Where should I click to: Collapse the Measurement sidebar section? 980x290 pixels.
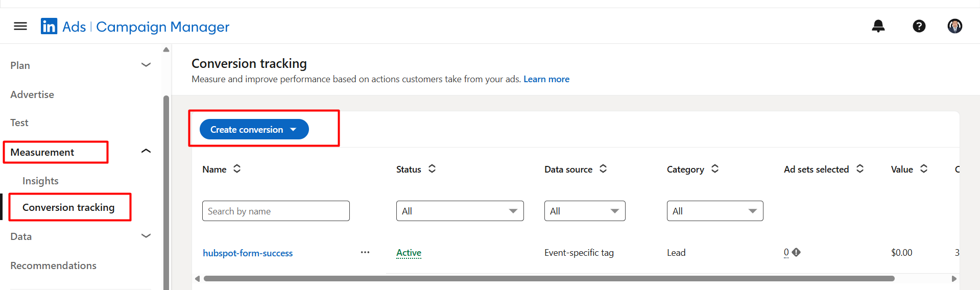pos(146,151)
